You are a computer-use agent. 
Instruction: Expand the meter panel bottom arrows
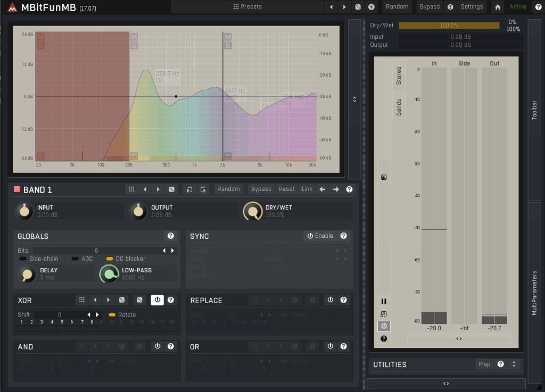point(459,338)
